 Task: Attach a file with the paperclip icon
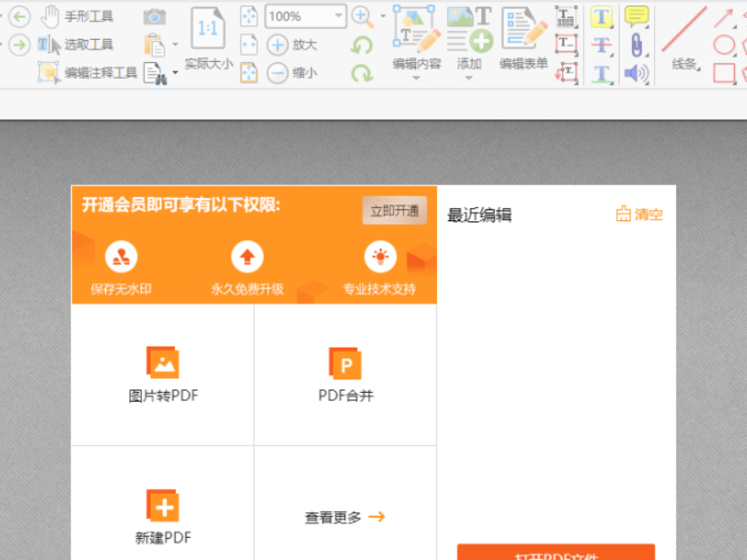pos(636,45)
